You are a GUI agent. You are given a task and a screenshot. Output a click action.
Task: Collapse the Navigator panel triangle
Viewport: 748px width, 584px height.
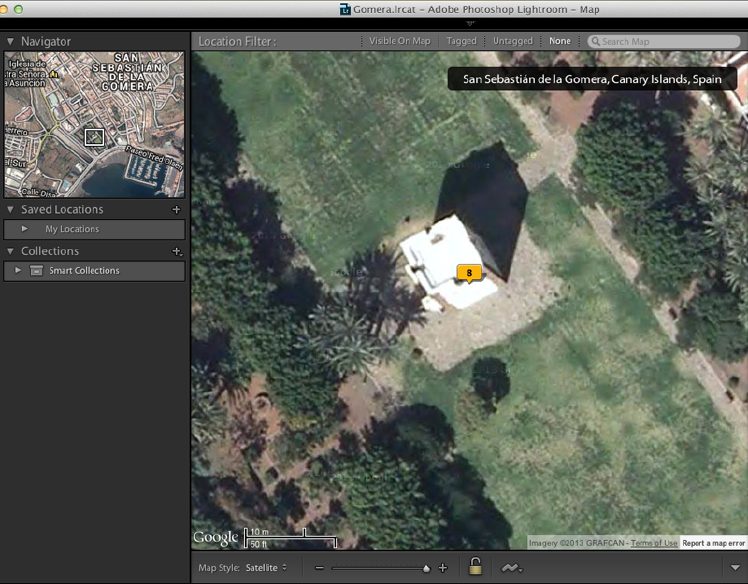click(x=10, y=42)
